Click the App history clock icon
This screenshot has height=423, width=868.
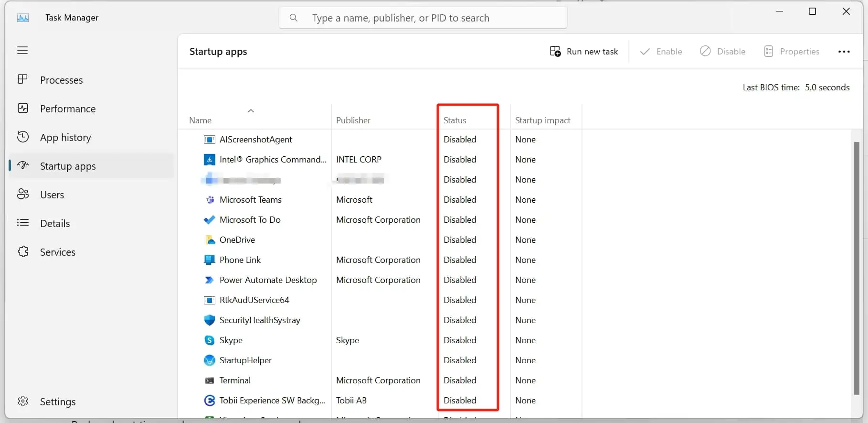pos(22,137)
